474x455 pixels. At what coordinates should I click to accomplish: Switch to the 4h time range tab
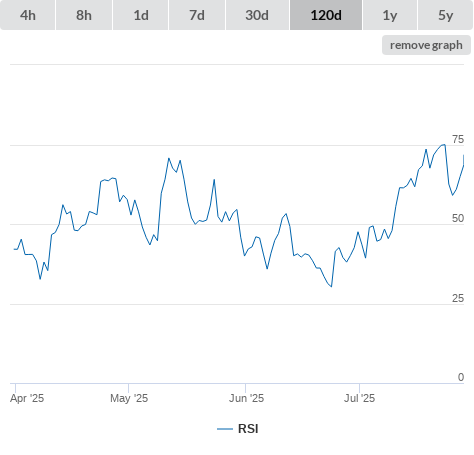click(x=28, y=15)
